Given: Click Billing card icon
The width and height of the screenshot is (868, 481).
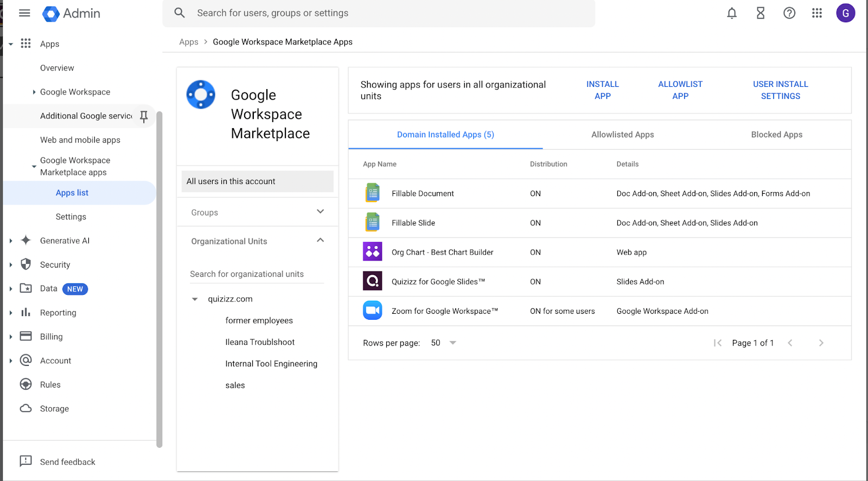Looking at the screenshot, I should pos(25,336).
